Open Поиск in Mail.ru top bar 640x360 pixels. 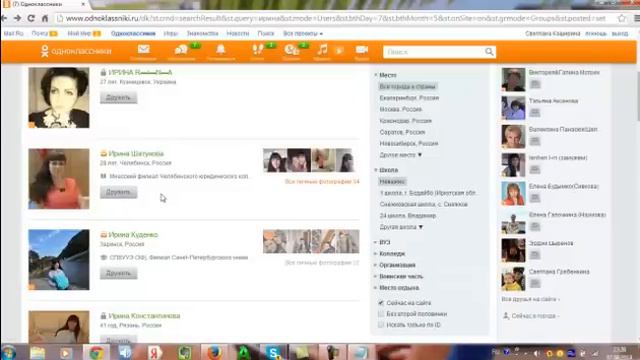pyautogui.click(x=266, y=33)
